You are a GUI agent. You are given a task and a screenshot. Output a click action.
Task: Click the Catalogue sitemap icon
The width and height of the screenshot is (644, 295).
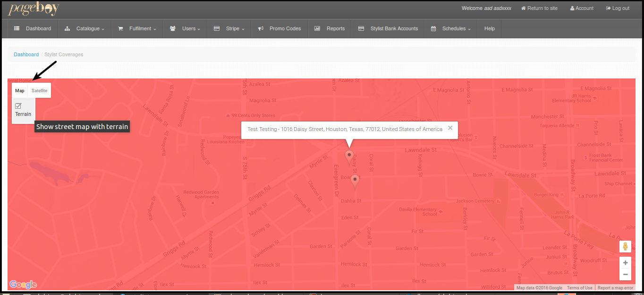(x=68, y=28)
